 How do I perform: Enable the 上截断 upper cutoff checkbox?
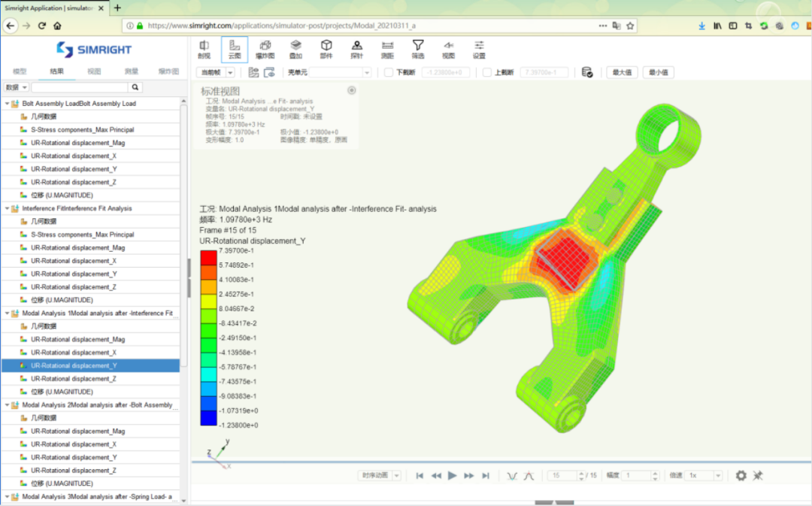[486, 72]
